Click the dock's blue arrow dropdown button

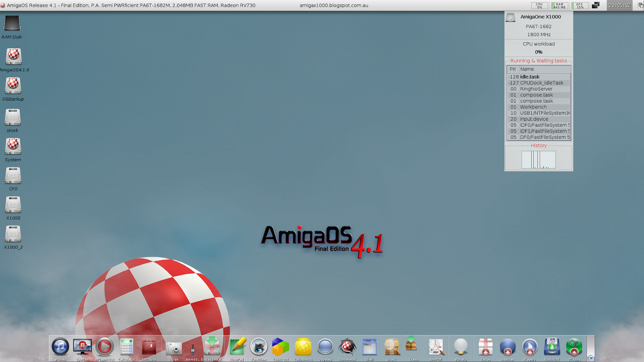591,358
